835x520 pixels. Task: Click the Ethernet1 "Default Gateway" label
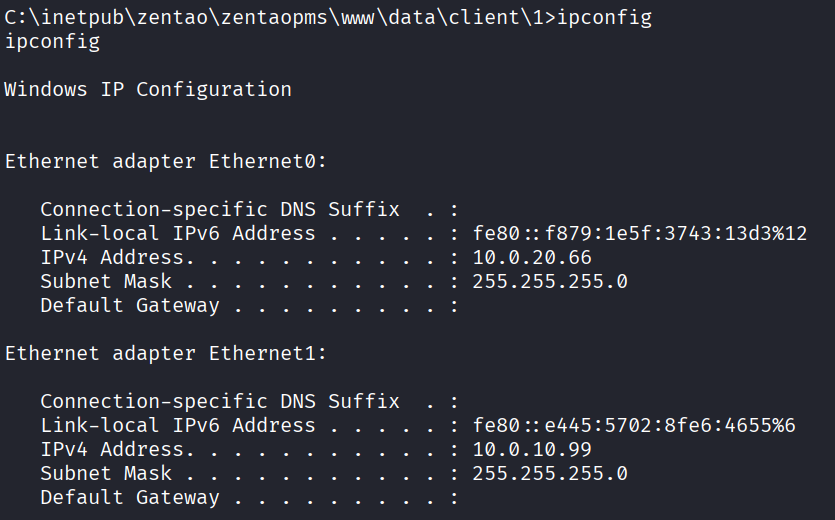[x=129, y=497]
